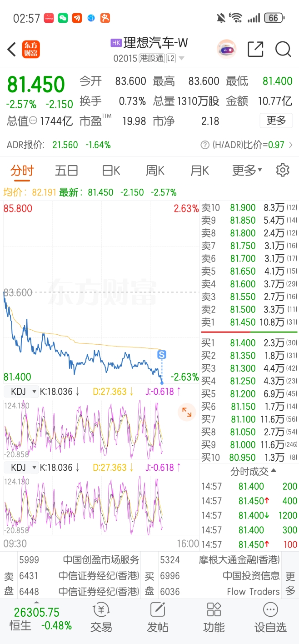This screenshot has width=299, height=644.
Task: Tap the help icon beside H/ADR ratio
Action: click(x=205, y=145)
